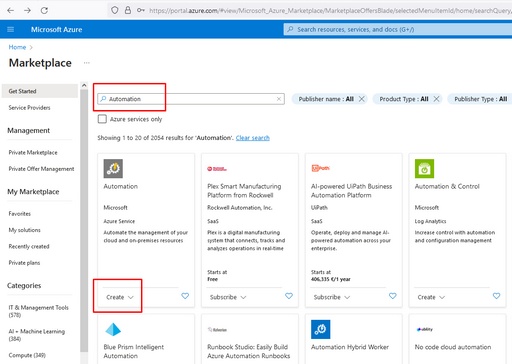Go to Home breadcrumb link
Screen dimensions: 512x364
[17, 47]
